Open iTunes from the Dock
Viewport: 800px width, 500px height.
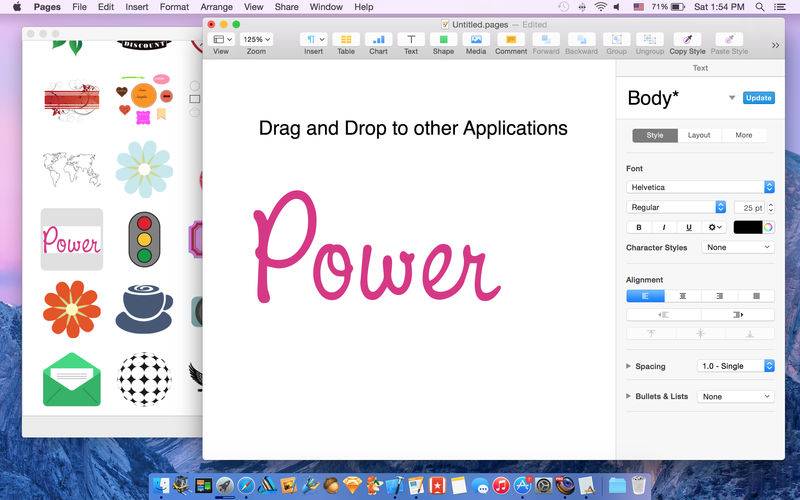[501, 485]
